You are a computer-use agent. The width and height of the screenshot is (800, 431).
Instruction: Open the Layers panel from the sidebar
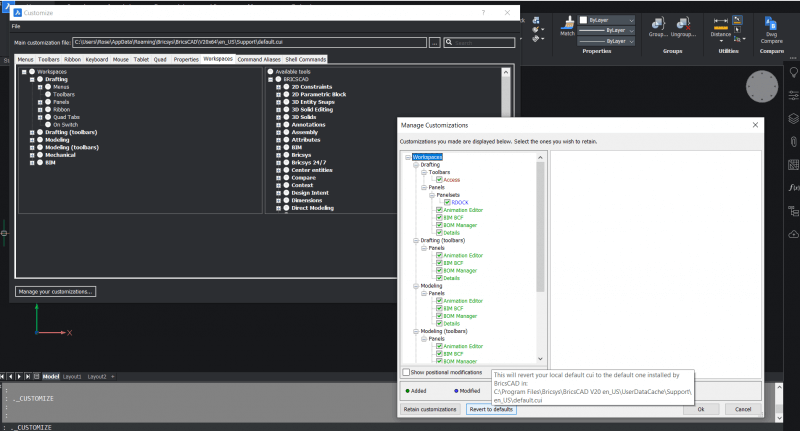point(793,118)
